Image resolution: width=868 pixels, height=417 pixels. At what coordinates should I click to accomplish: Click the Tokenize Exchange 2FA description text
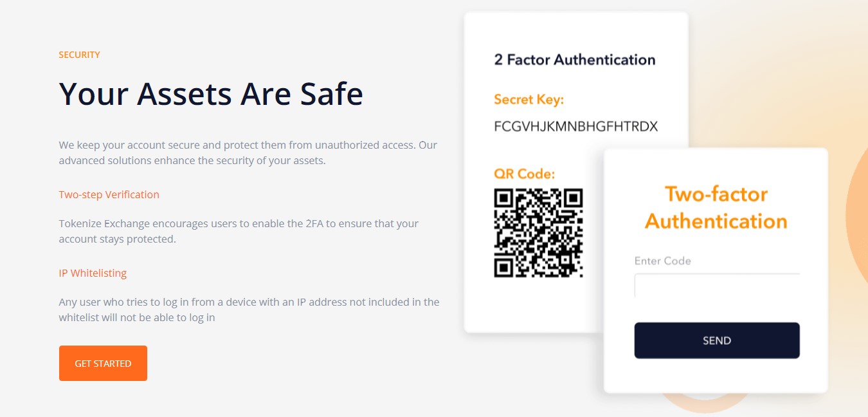[239, 231]
